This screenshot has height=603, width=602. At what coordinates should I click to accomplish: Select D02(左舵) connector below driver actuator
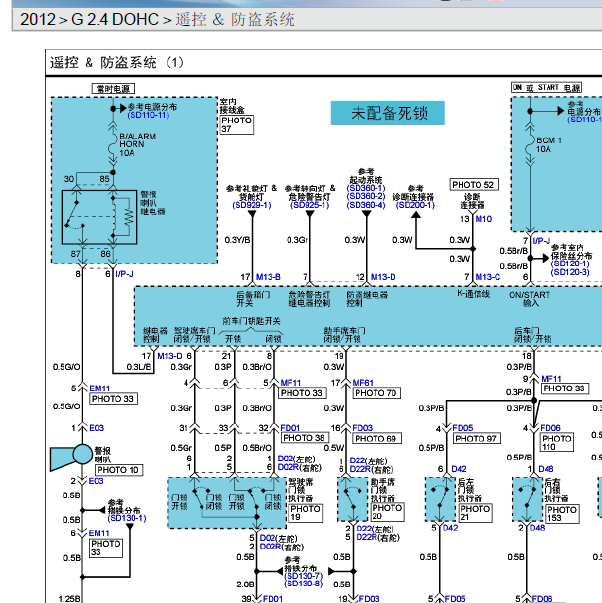pyautogui.click(x=278, y=538)
